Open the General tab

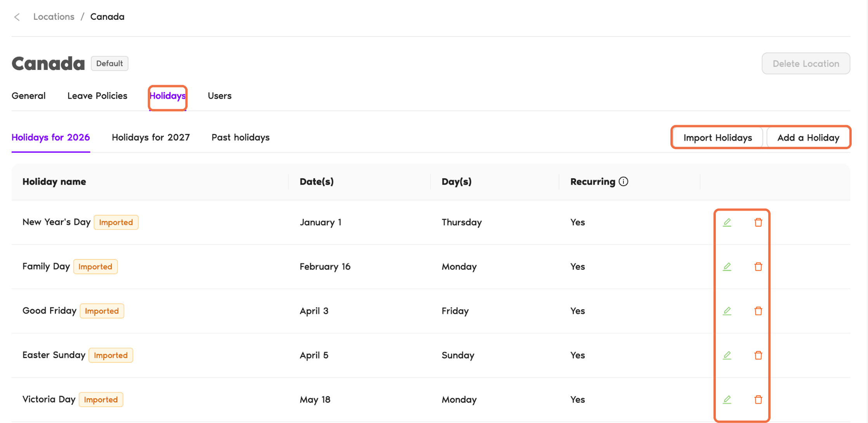click(28, 96)
